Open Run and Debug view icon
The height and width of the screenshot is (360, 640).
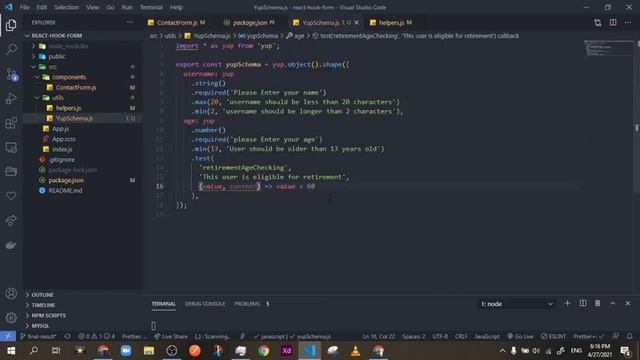(11, 98)
